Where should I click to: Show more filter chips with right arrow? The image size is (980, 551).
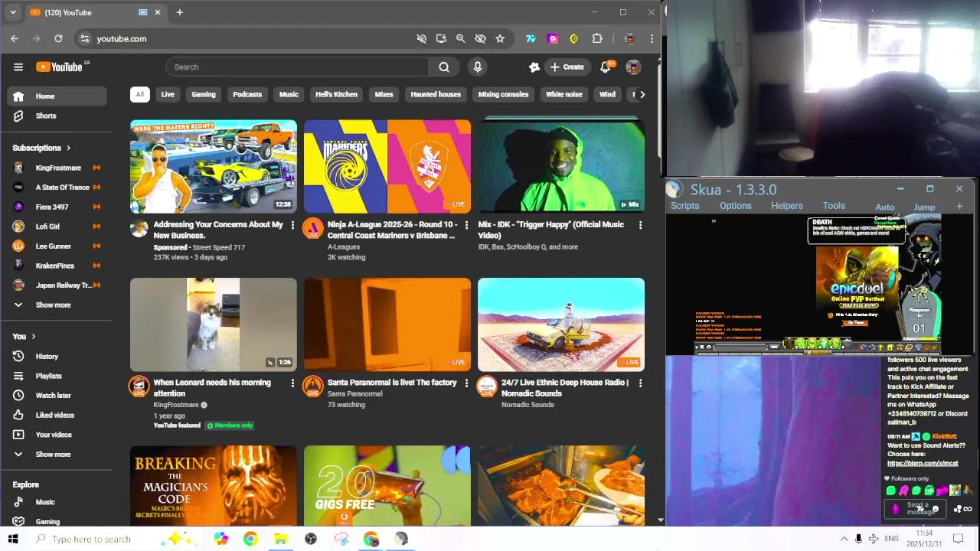[x=642, y=94]
